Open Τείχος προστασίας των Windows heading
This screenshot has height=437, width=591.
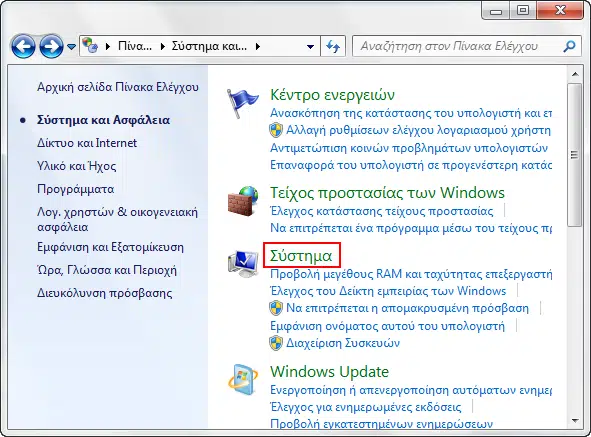(387, 192)
